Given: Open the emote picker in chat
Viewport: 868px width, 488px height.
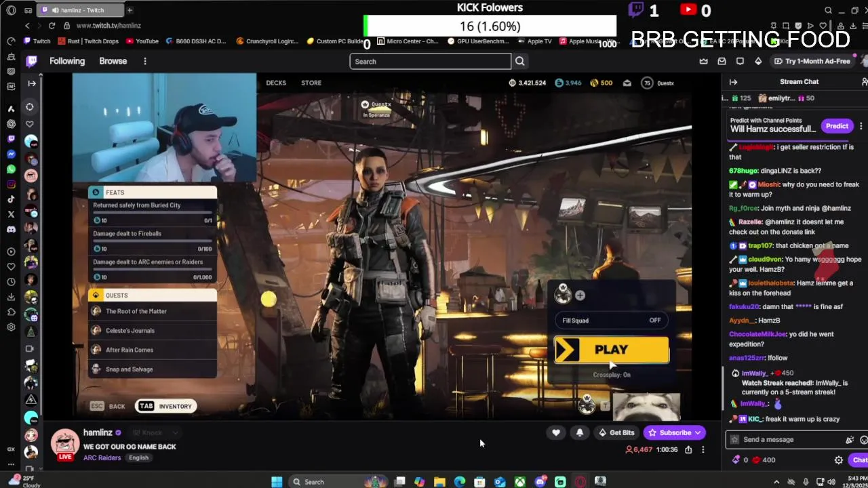Looking at the screenshot, I should point(863,439).
